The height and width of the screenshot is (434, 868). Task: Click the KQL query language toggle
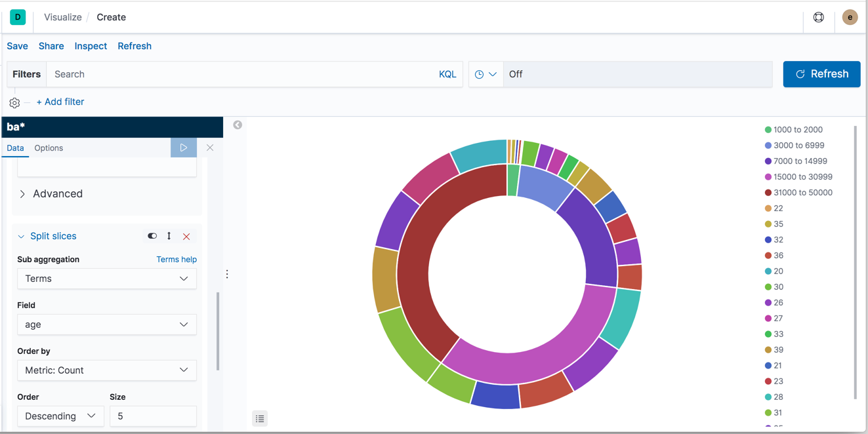pos(447,74)
